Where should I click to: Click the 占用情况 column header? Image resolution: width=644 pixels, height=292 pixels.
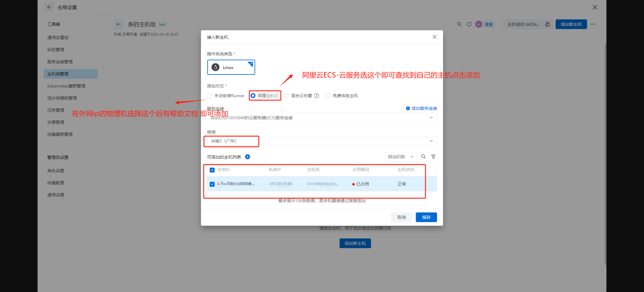pos(361,170)
